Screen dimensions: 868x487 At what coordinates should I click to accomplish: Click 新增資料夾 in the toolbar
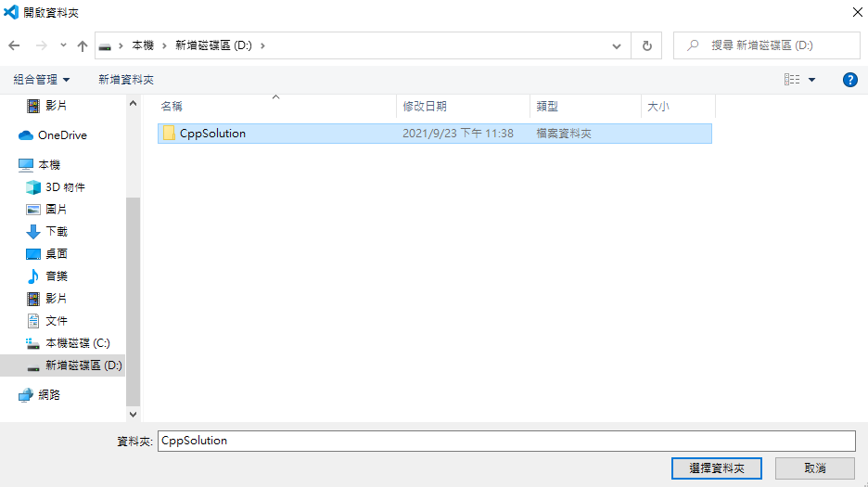126,80
